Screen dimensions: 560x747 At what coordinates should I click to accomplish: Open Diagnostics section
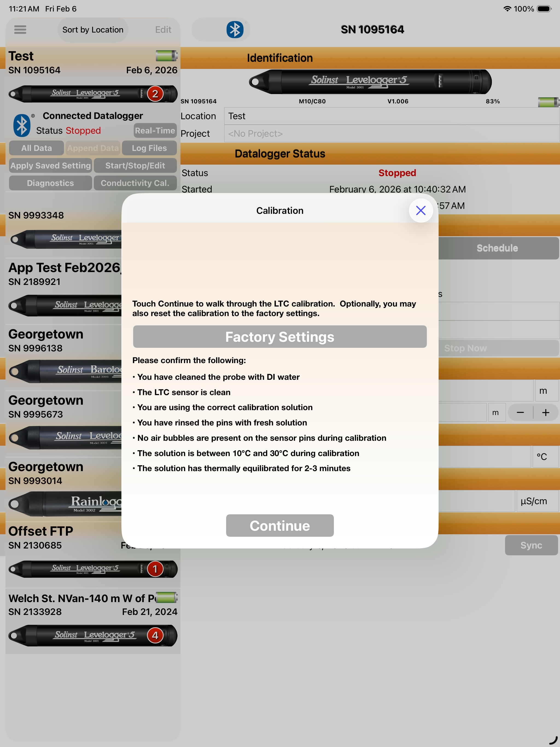point(51,183)
